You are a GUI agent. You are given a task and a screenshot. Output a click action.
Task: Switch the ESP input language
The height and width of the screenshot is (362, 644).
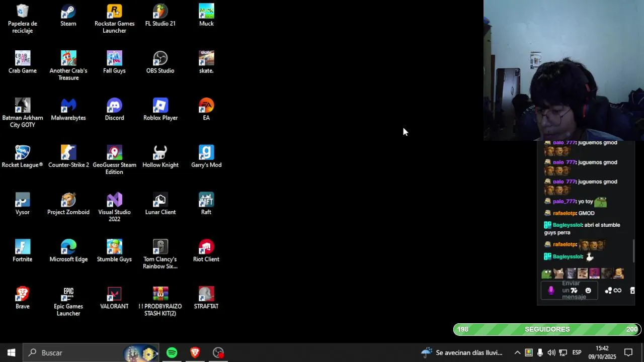point(577,352)
